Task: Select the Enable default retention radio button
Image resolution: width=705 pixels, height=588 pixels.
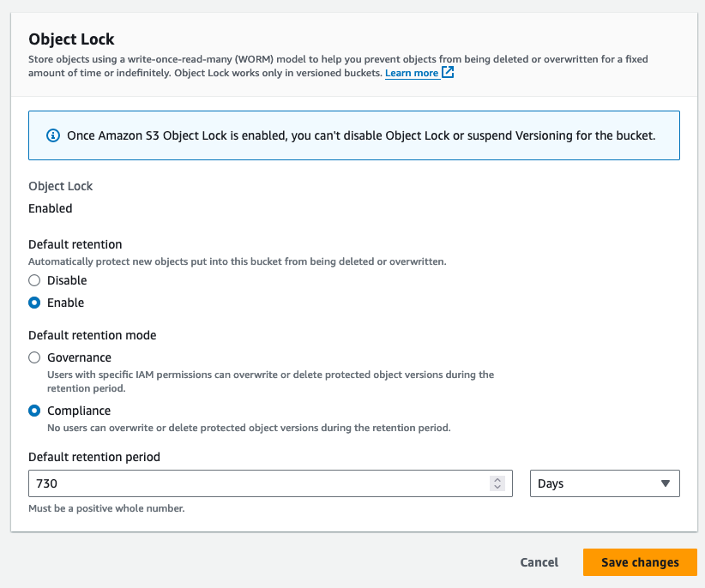Action: pyautogui.click(x=34, y=303)
